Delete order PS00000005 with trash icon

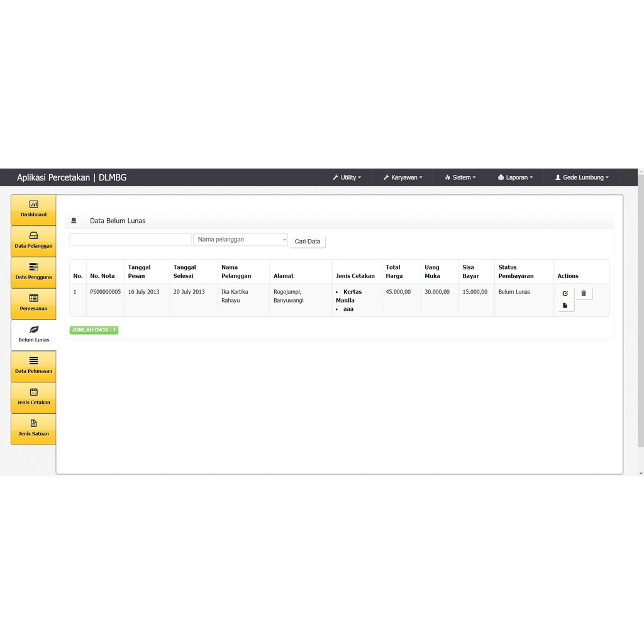pos(584,293)
